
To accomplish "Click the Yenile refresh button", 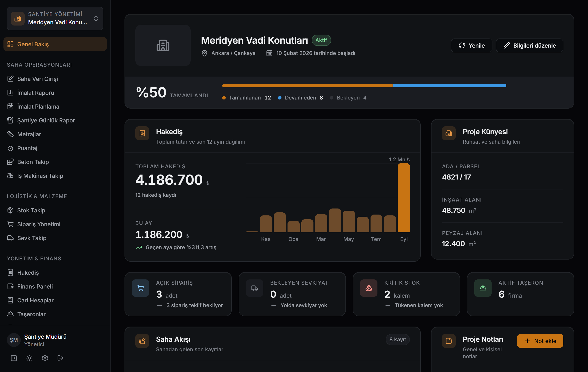I will (x=471, y=45).
